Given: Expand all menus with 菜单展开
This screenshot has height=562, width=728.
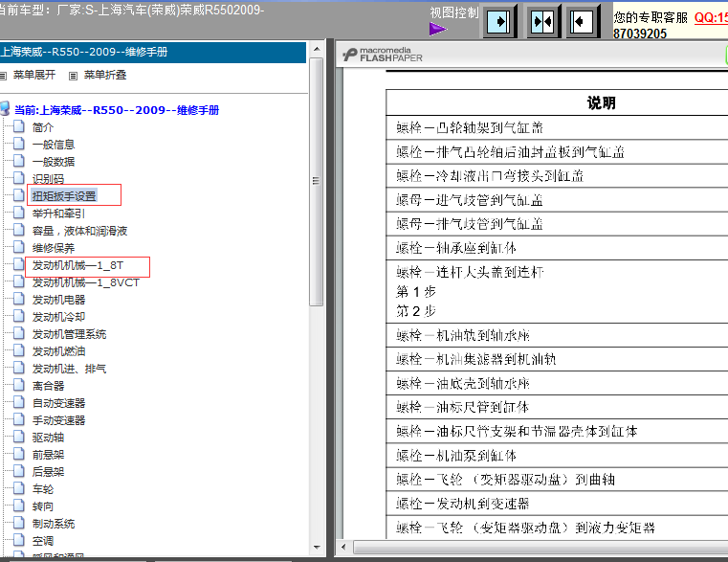Looking at the screenshot, I should [x=34, y=75].
